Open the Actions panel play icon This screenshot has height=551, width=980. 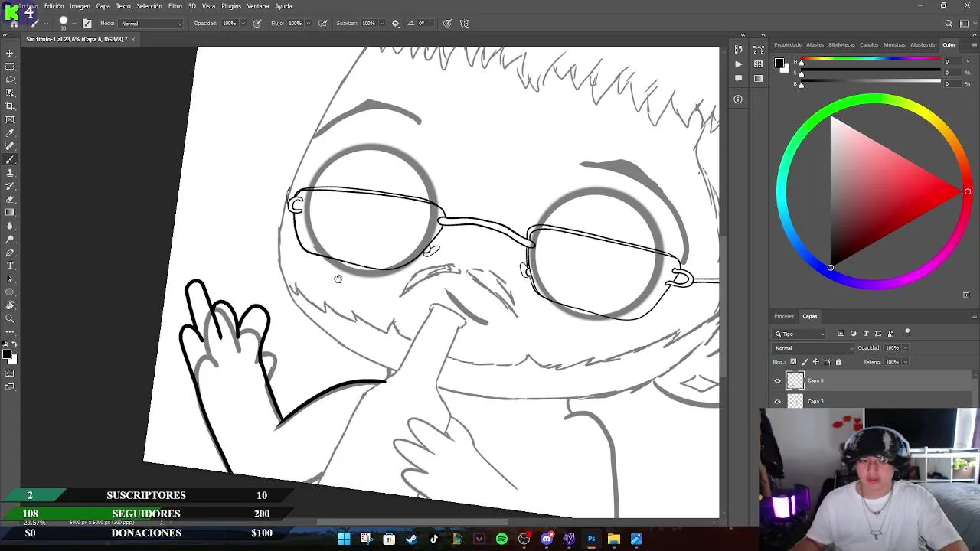coord(738,64)
